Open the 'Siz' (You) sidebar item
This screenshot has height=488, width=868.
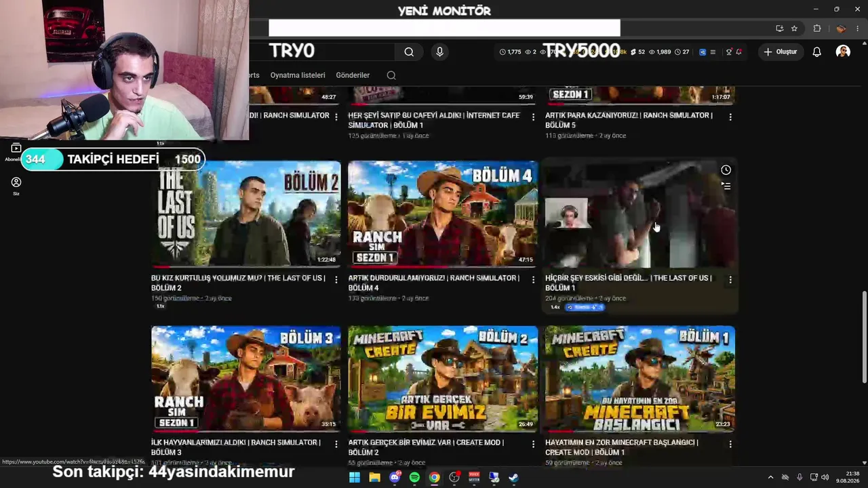click(x=16, y=186)
